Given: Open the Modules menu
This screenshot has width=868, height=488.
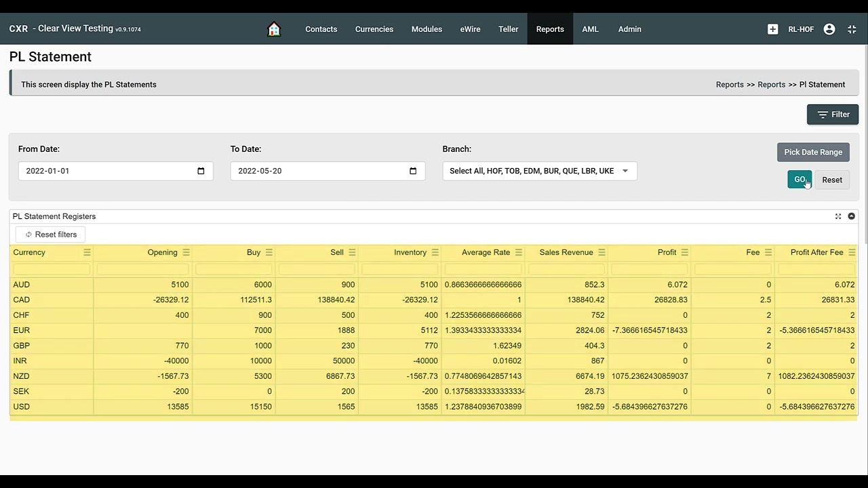Looking at the screenshot, I should tap(427, 29).
